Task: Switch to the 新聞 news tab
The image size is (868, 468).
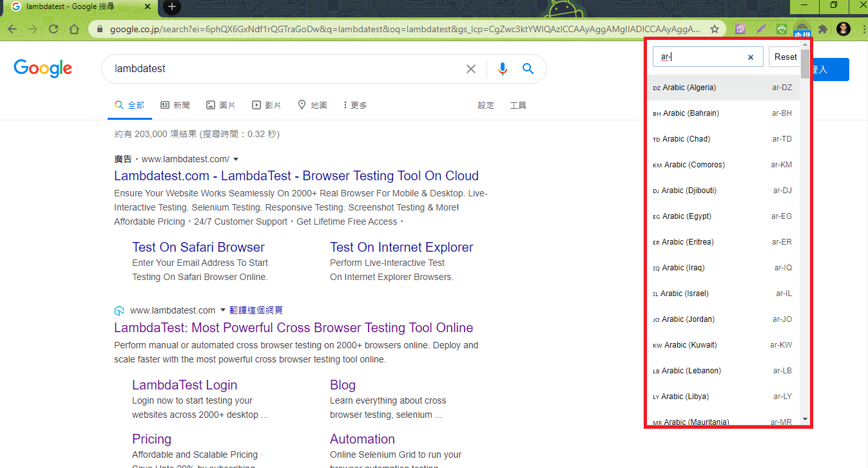Action: tap(175, 104)
